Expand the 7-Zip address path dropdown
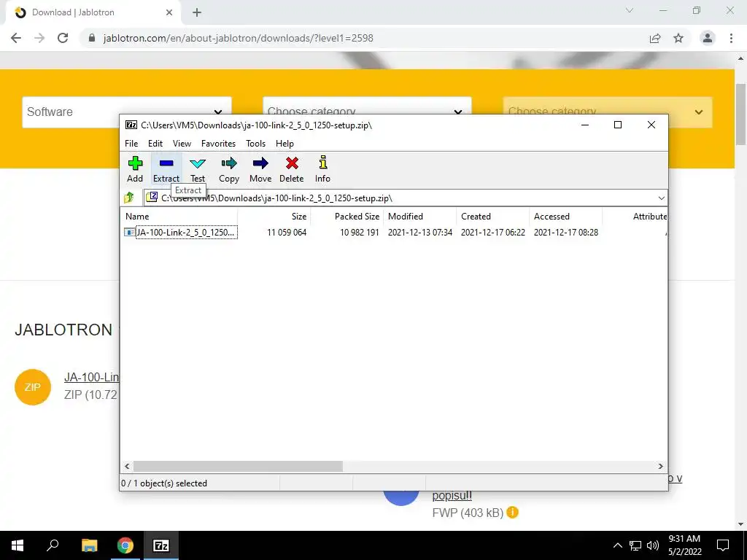This screenshot has height=560, width=747. click(661, 198)
